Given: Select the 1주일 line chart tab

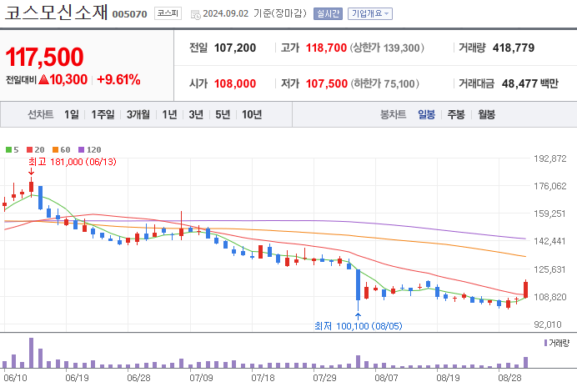Looking at the screenshot, I should (x=103, y=114).
